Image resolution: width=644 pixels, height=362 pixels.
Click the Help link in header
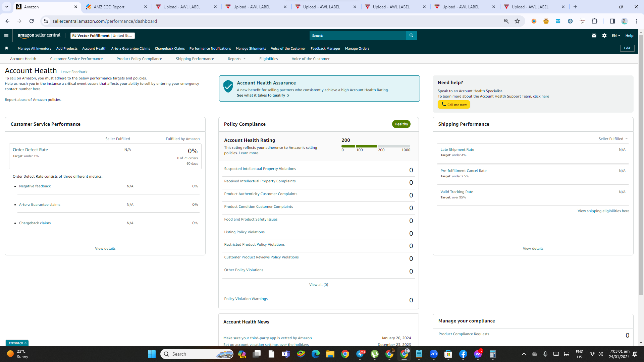[629, 36]
